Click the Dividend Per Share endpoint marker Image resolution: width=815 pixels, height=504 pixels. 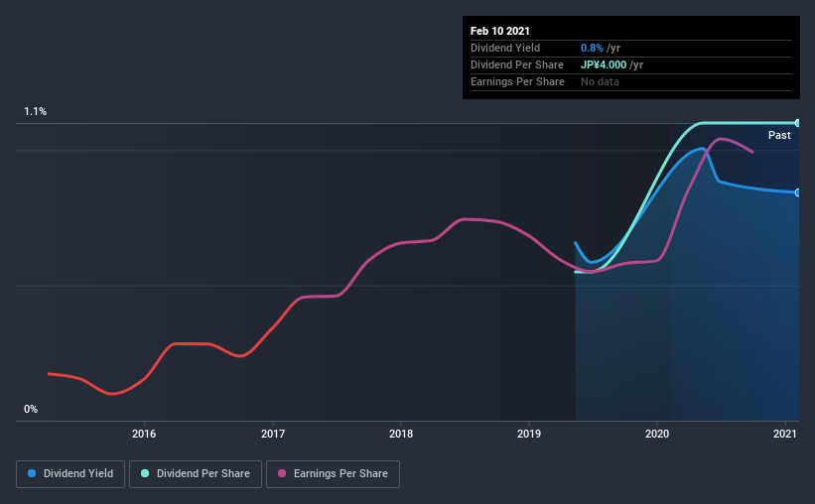tap(797, 123)
